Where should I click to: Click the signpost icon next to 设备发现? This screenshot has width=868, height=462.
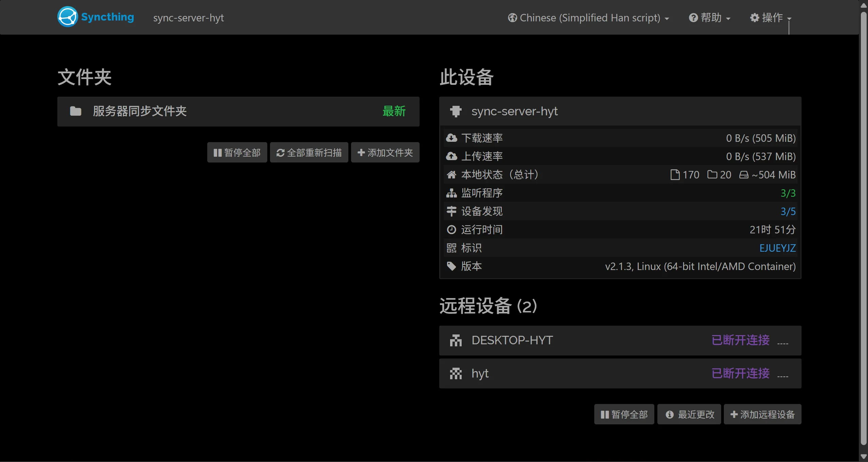click(451, 211)
